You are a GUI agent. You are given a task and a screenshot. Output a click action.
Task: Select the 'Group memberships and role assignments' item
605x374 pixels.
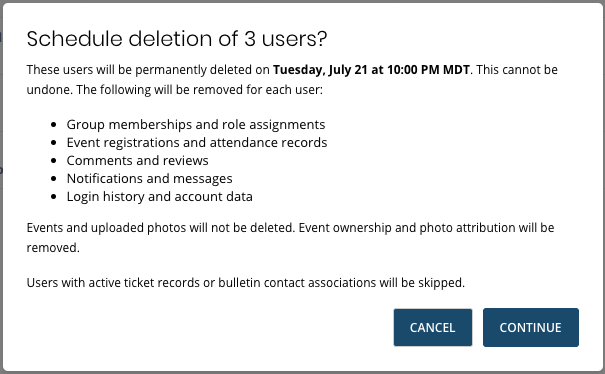[196, 125]
